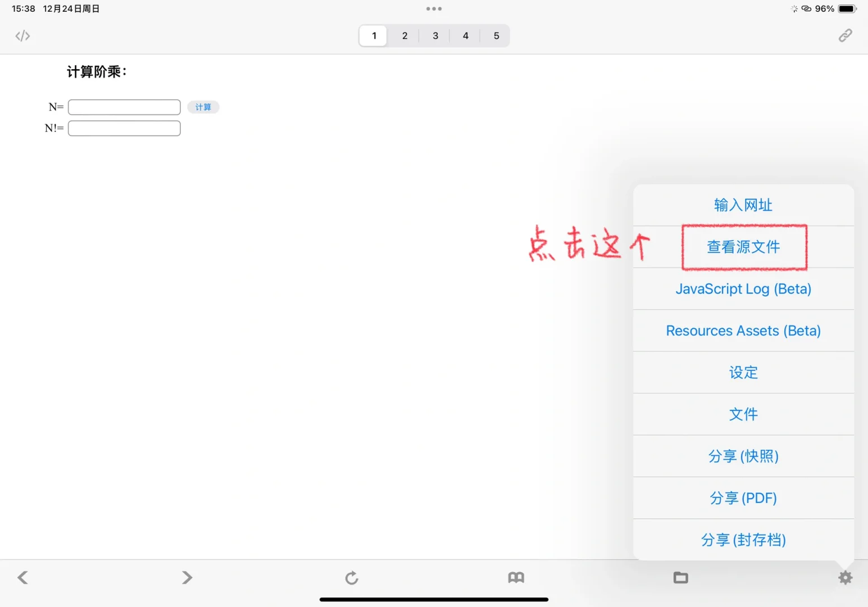This screenshot has width=868, height=607.
Task: Open the source code editor icon
Action: click(x=22, y=35)
